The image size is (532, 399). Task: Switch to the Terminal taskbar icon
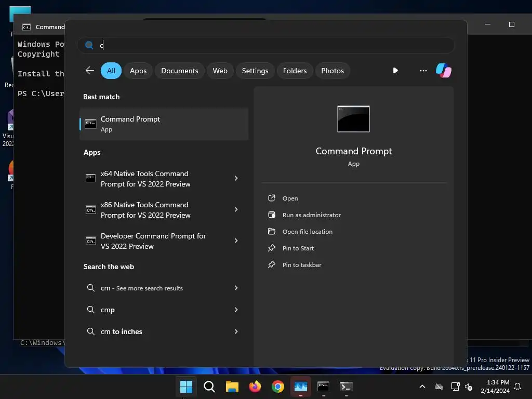coord(346,387)
